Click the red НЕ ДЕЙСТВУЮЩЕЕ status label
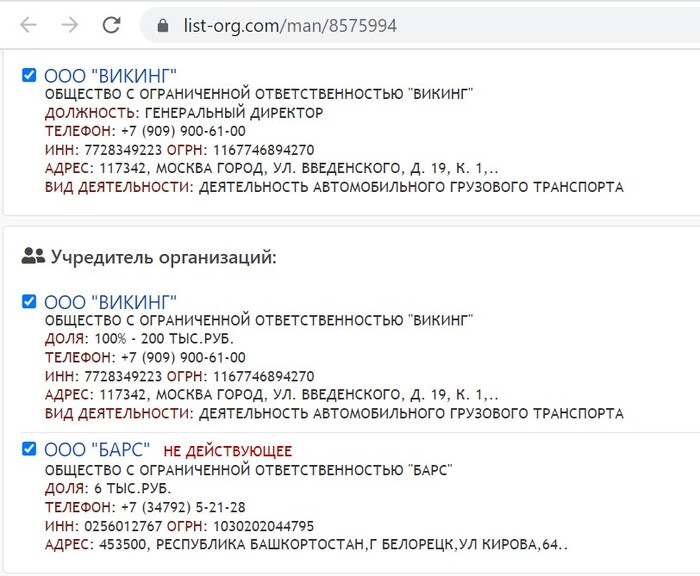The image size is (700, 576). [x=228, y=451]
